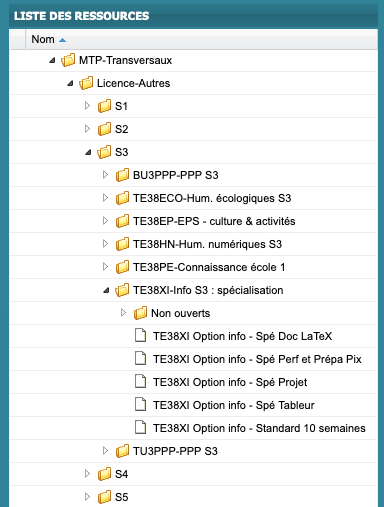Select TE38XI Option info - Spé Doc LaTeX
Viewport: 384px width, 507px height.
(242, 336)
